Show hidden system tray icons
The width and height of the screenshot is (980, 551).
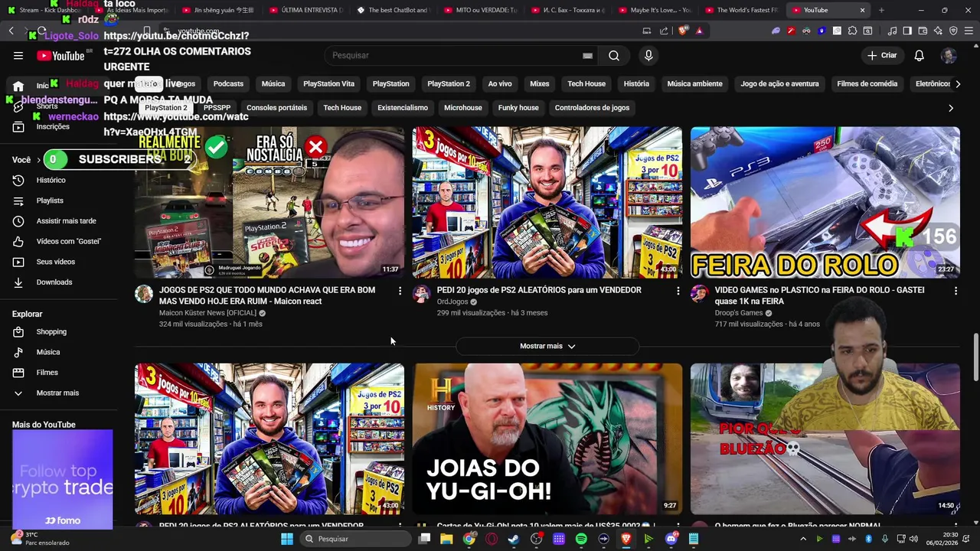pos(803,539)
